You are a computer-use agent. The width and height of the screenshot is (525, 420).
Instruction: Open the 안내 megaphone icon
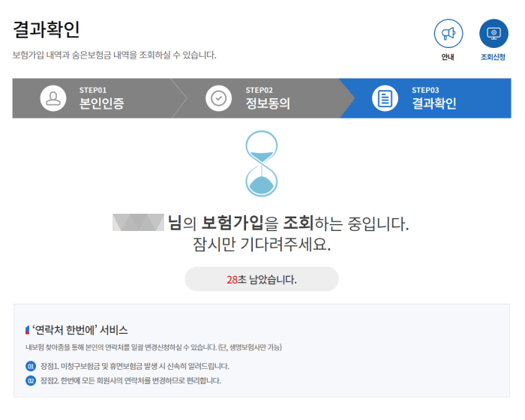tap(448, 34)
